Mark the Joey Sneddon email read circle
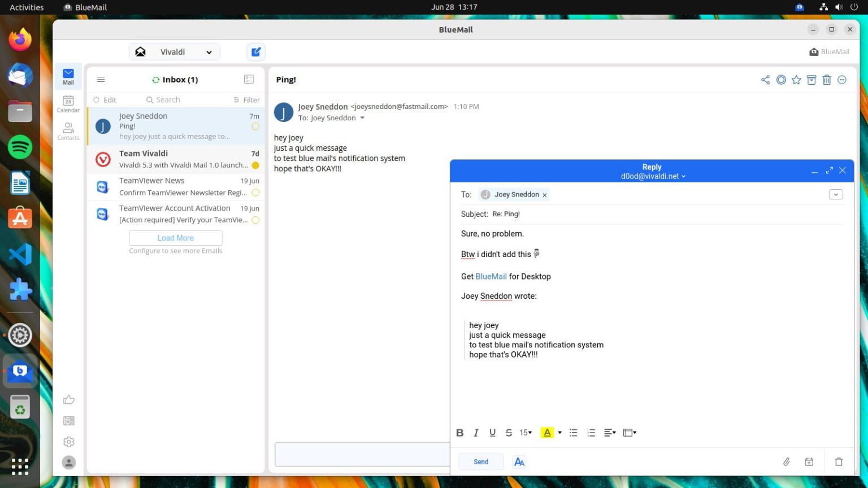Image resolution: width=868 pixels, height=488 pixels. tap(255, 127)
